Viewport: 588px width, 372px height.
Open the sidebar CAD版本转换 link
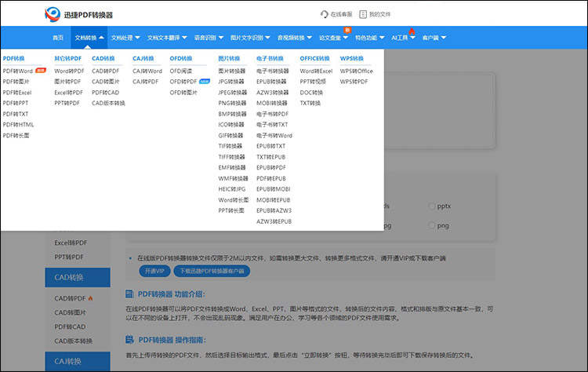click(x=73, y=341)
